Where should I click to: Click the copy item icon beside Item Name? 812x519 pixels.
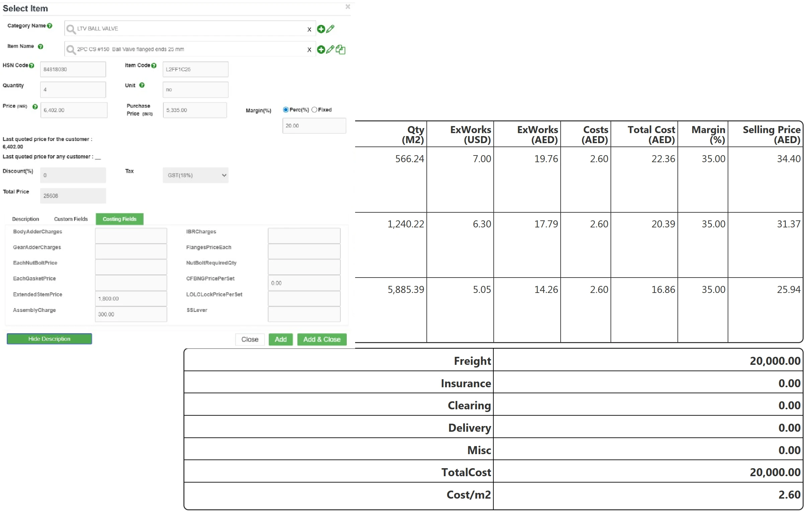point(341,49)
